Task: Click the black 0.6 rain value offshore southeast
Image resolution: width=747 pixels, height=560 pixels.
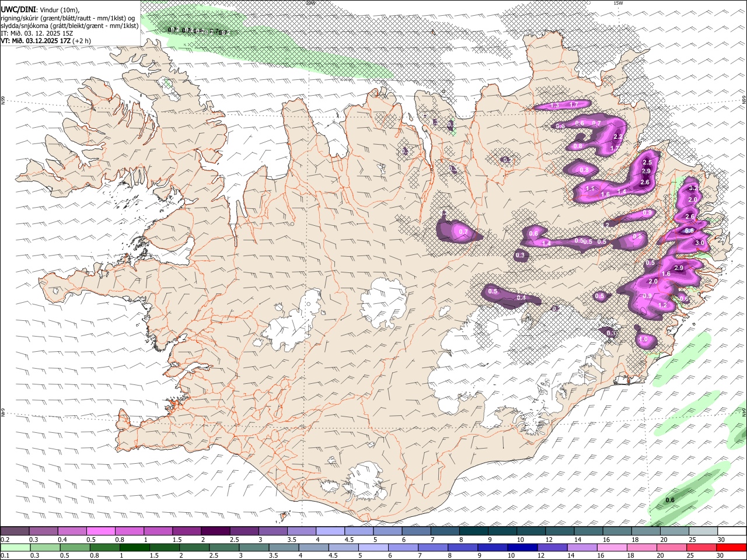Action: pos(670,500)
